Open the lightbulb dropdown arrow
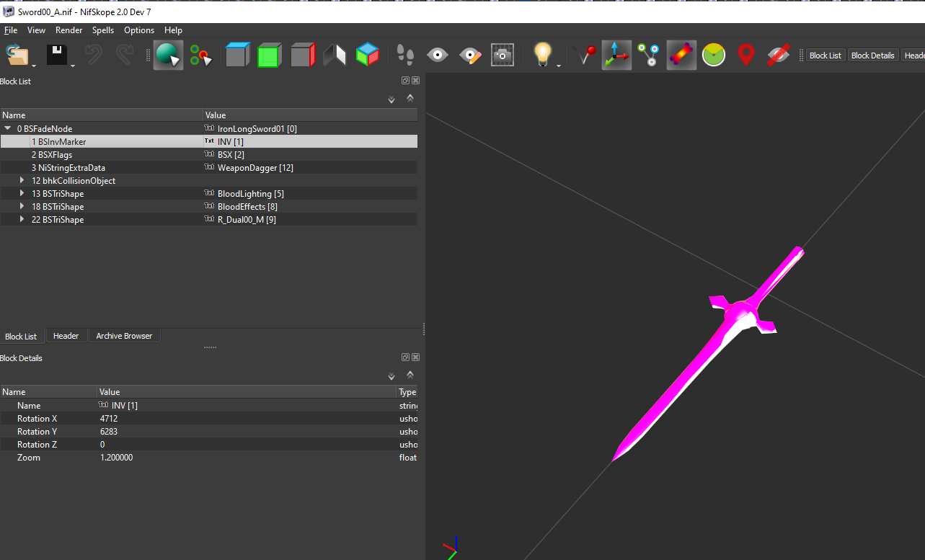 [559, 66]
